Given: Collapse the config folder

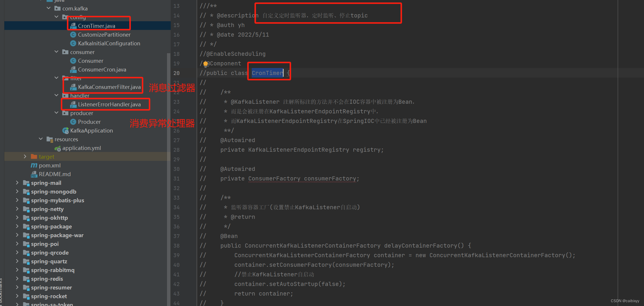Looking at the screenshot, I should point(56,17).
